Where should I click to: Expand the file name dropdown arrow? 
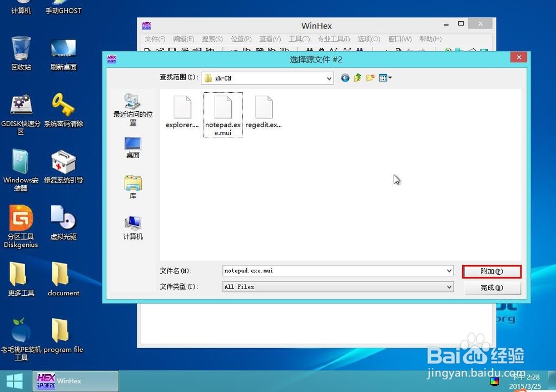[449, 271]
